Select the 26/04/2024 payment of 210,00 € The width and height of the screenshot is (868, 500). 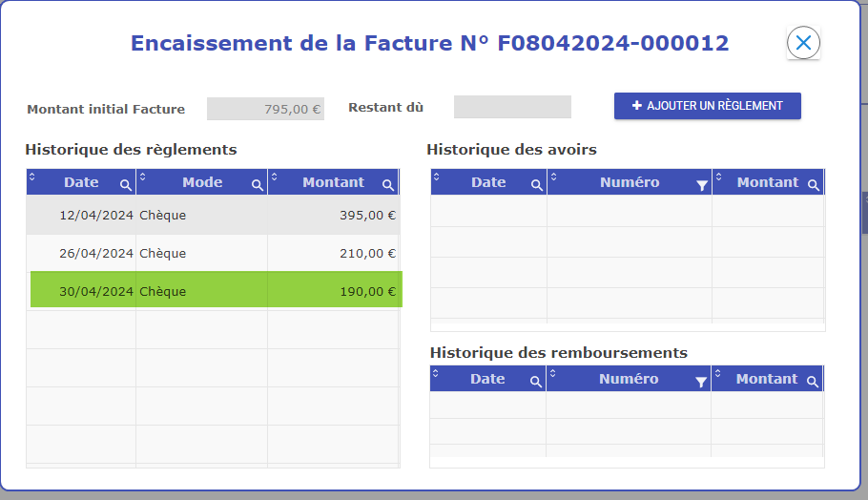click(x=212, y=254)
